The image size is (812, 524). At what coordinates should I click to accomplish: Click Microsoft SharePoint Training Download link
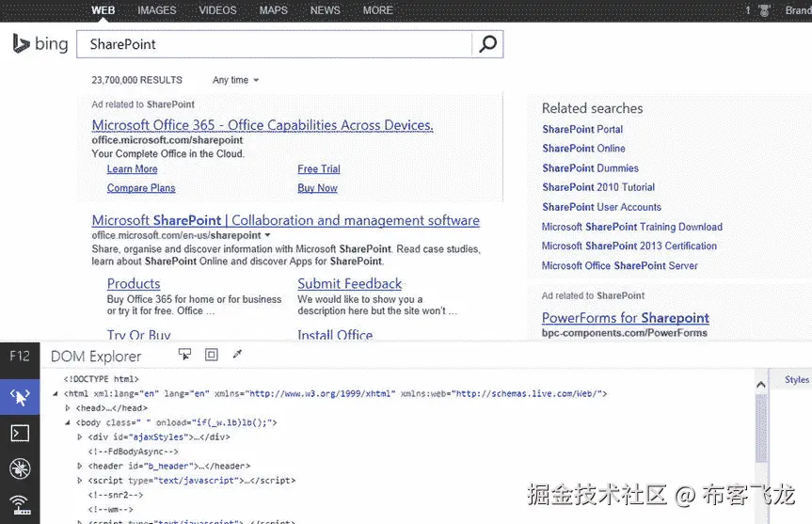click(x=631, y=227)
